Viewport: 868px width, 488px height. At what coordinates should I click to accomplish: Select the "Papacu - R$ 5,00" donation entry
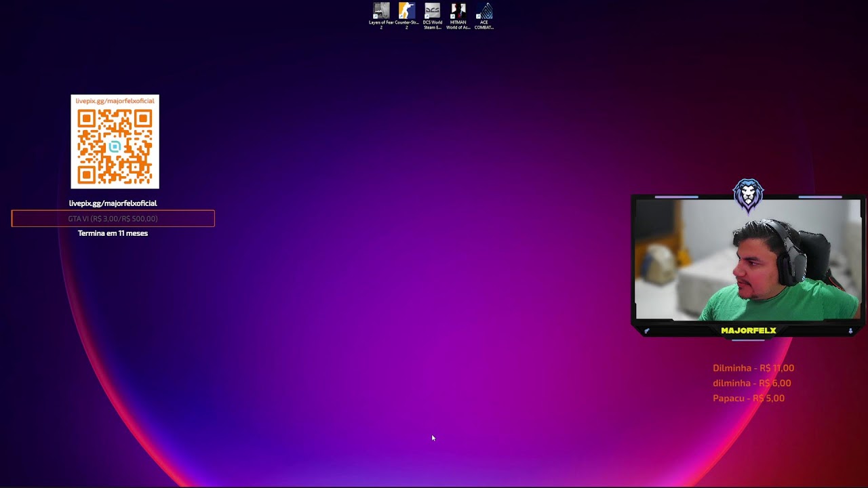pyautogui.click(x=749, y=399)
